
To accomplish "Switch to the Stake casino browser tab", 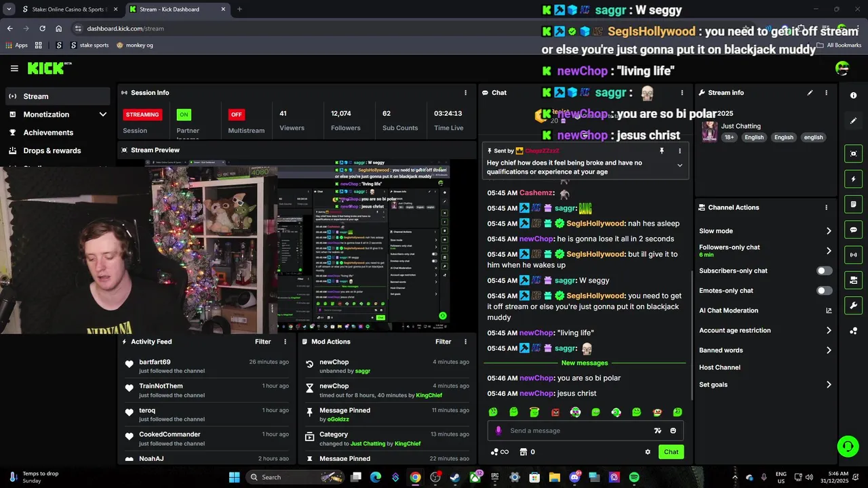I will tap(68, 9).
